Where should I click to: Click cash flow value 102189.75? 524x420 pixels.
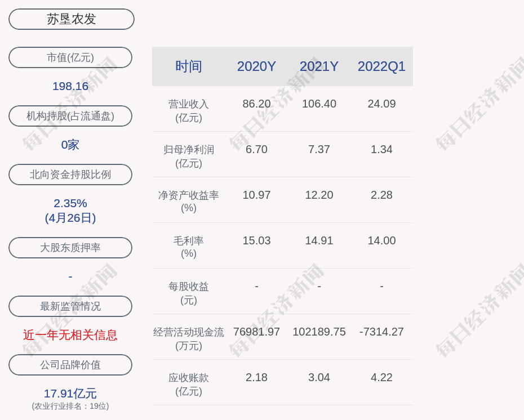tap(319, 332)
